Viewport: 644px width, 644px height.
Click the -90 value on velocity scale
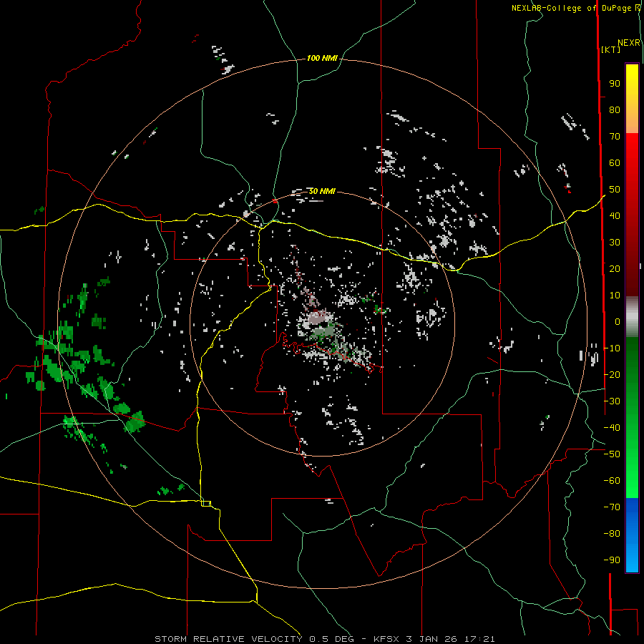tap(612, 560)
